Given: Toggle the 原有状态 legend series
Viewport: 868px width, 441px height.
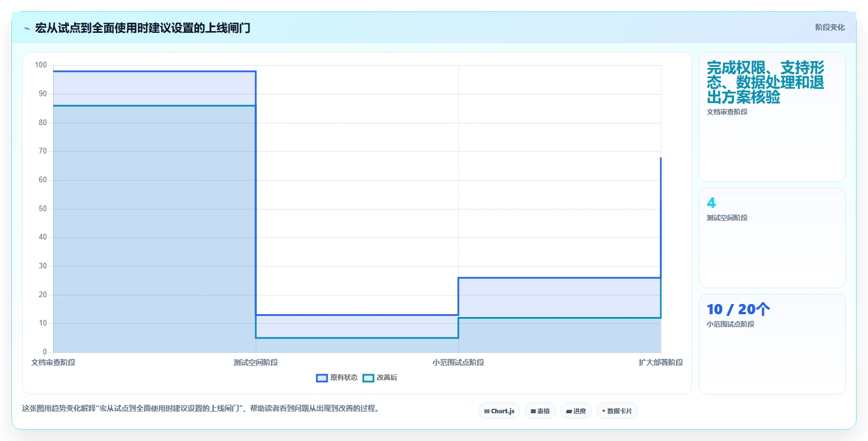Looking at the screenshot, I should [x=337, y=378].
